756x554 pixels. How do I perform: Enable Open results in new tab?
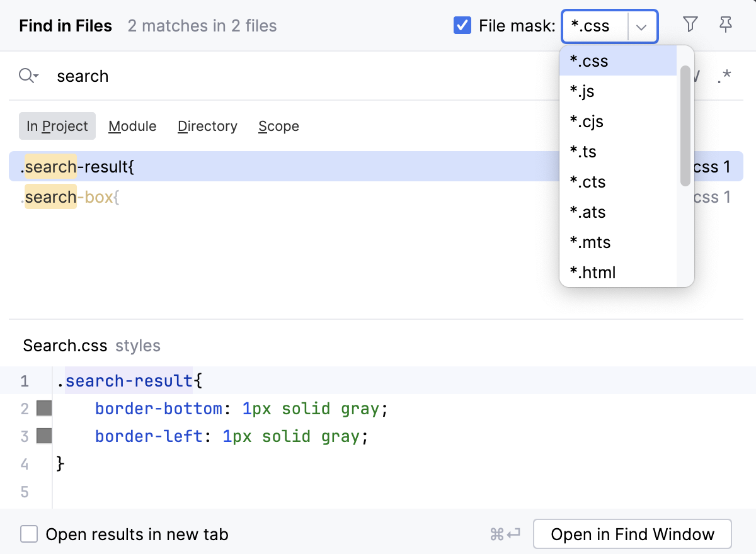coord(29,534)
